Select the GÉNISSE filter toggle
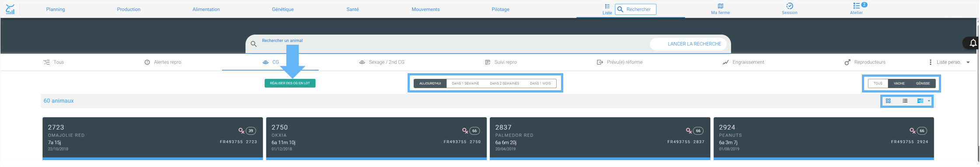This screenshot has width=980, height=167. click(x=923, y=83)
